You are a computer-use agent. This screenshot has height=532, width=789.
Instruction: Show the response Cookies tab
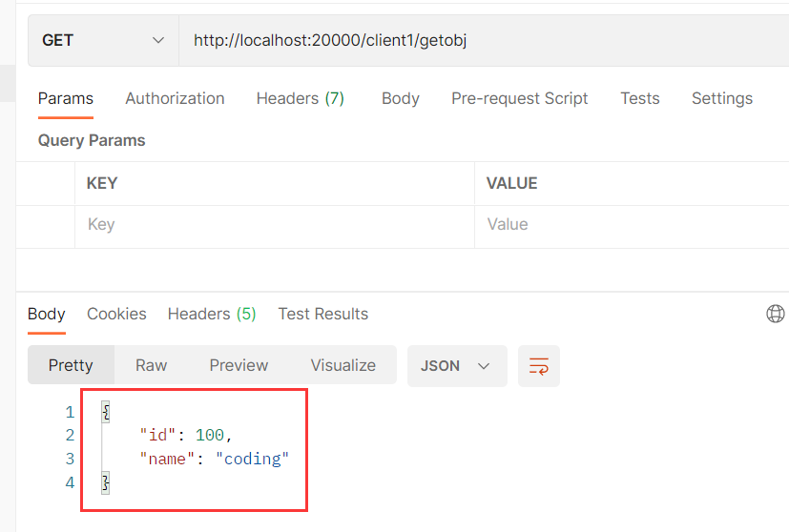tap(116, 314)
